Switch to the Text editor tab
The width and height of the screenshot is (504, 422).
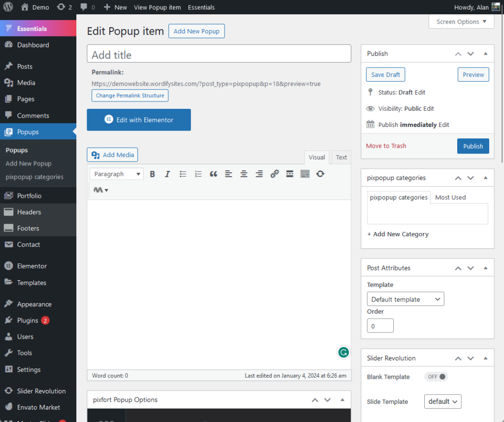341,157
